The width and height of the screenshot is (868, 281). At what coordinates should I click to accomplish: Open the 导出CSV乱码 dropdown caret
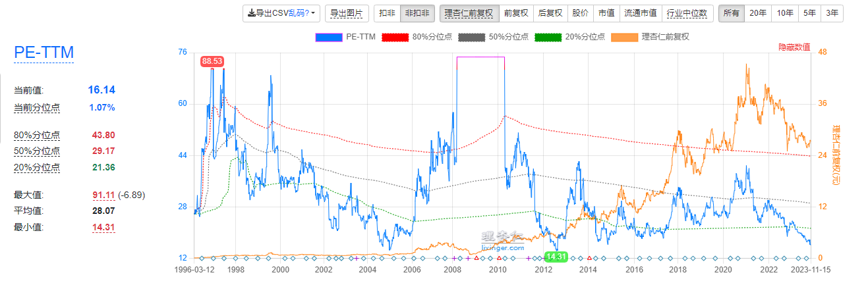312,13
